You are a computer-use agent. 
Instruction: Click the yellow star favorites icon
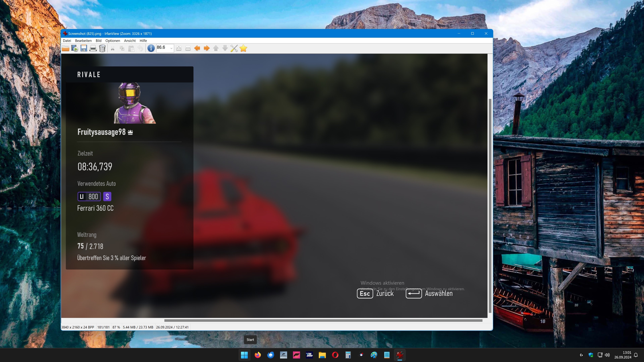243,48
